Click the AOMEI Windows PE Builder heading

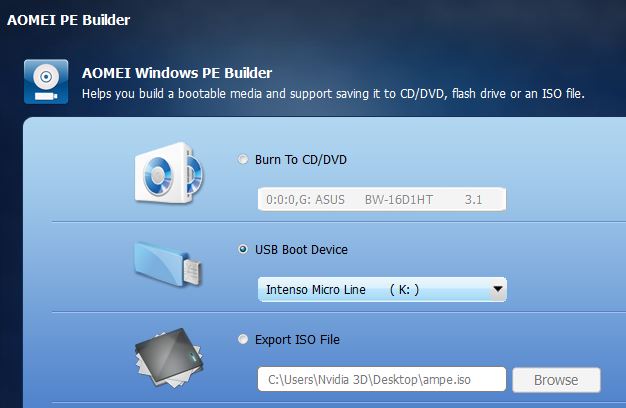(177, 73)
